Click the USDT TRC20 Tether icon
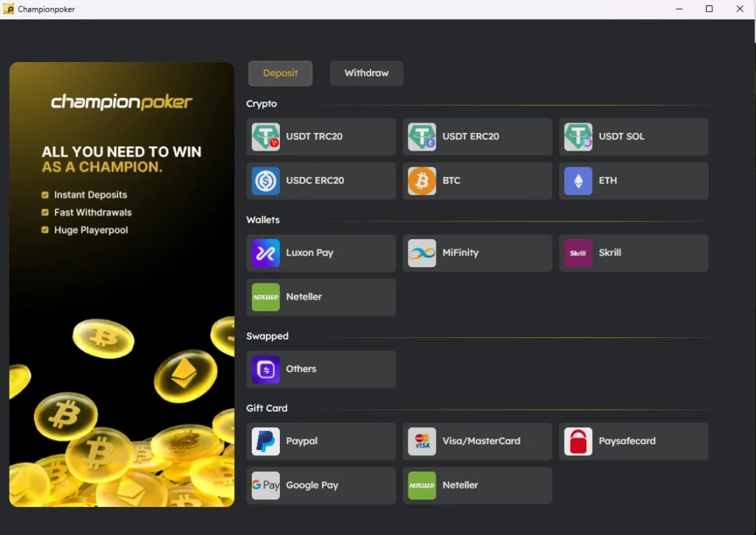Screen dimensions: 756x535 click(266, 137)
